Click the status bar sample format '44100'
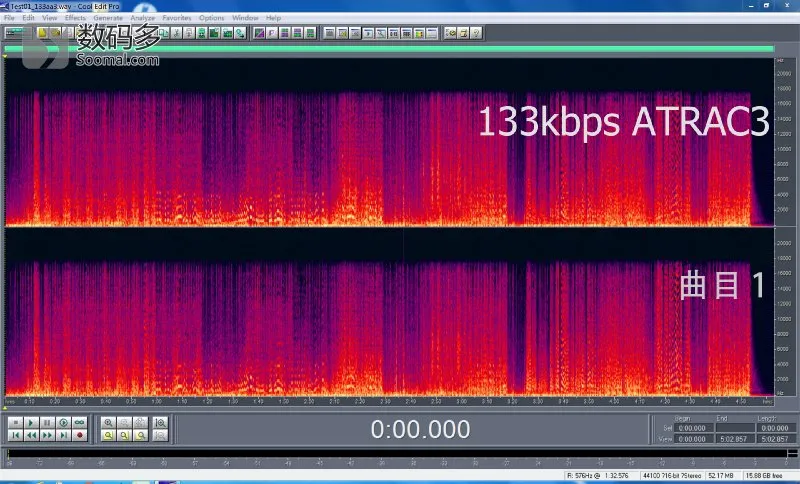800x484 pixels. point(651,475)
